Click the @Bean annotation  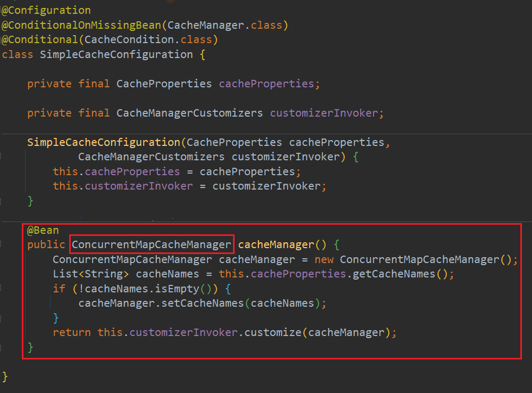click(43, 230)
